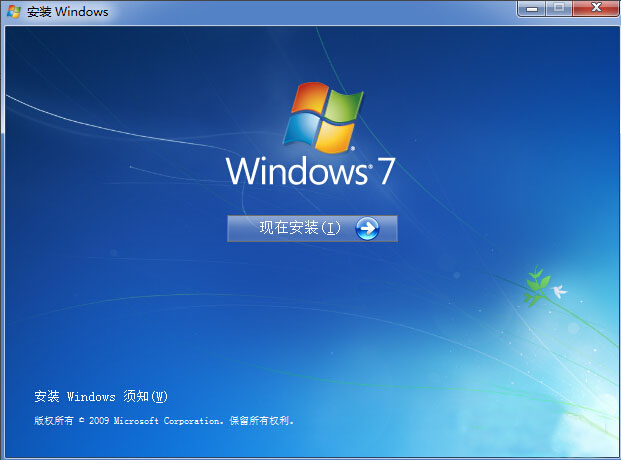Click the 版权所有 2009 Microsoft Corporation text
Image resolution: width=621 pixels, height=460 pixels.
tap(164, 420)
